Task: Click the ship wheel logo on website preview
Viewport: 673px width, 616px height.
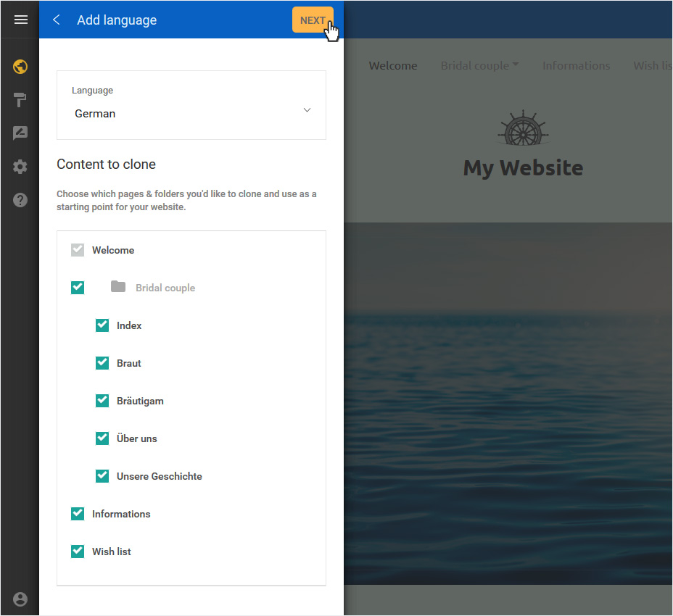Action: point(523,128)
